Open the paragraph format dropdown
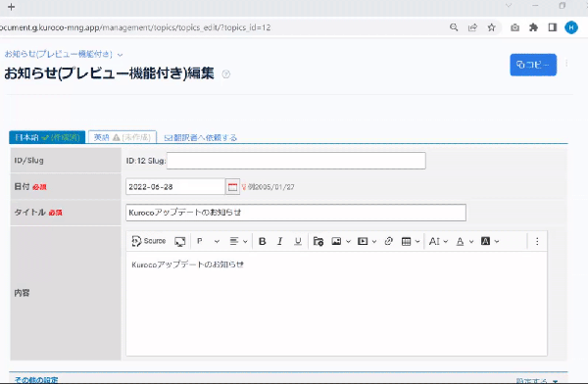 (x=208, y=241)
